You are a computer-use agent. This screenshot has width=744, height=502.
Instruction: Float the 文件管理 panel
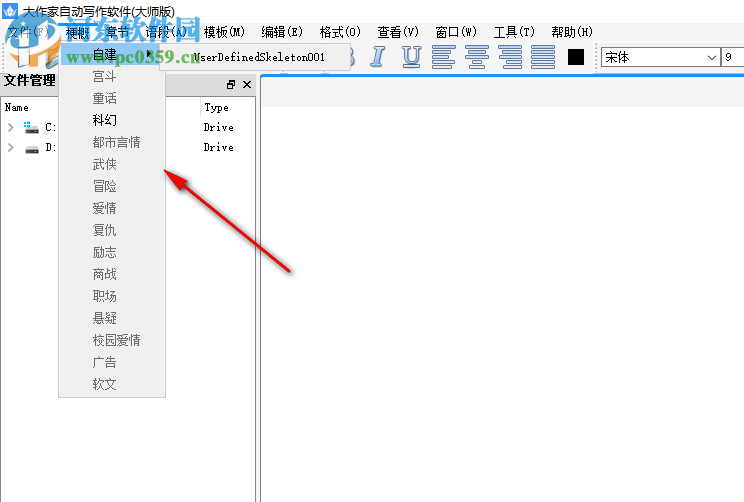tap(231, 84)
